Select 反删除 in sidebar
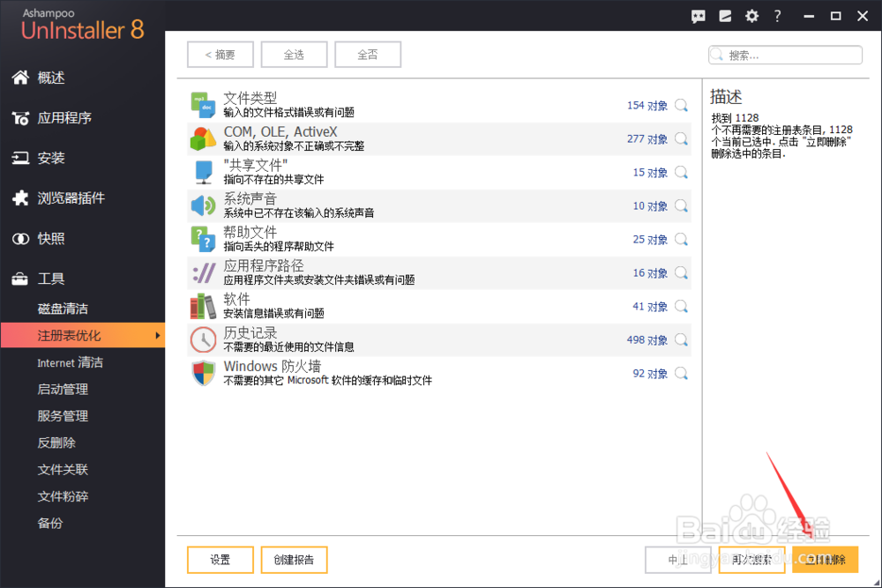 pos(56,443)
